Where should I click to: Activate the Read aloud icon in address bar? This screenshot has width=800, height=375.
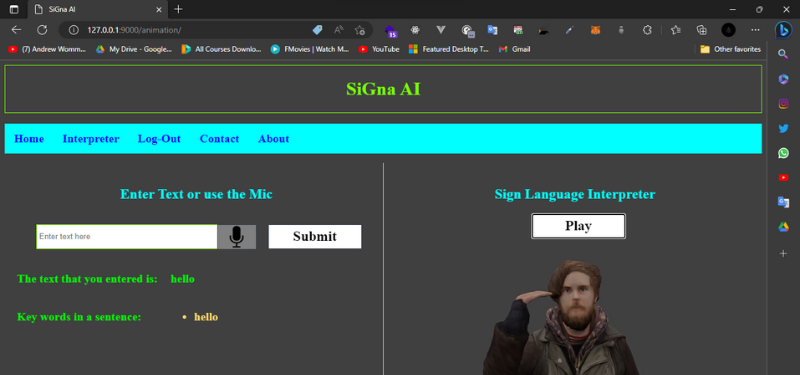coord(338,30)
